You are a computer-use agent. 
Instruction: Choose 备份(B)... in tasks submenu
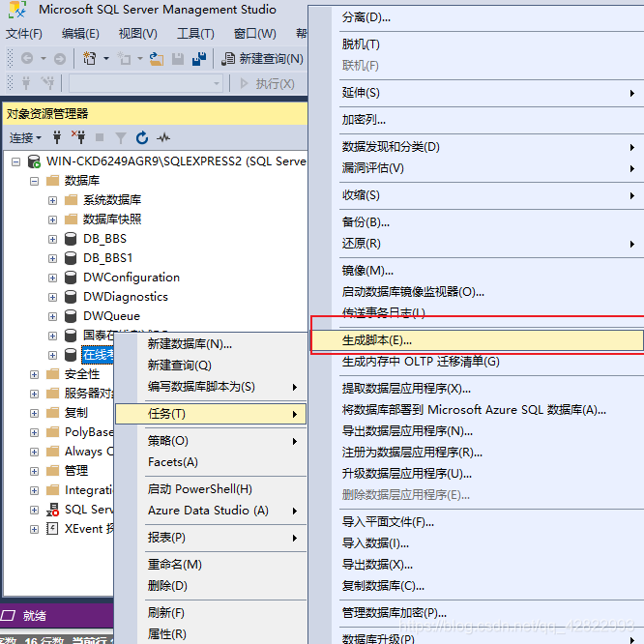(x=477, y=222)
